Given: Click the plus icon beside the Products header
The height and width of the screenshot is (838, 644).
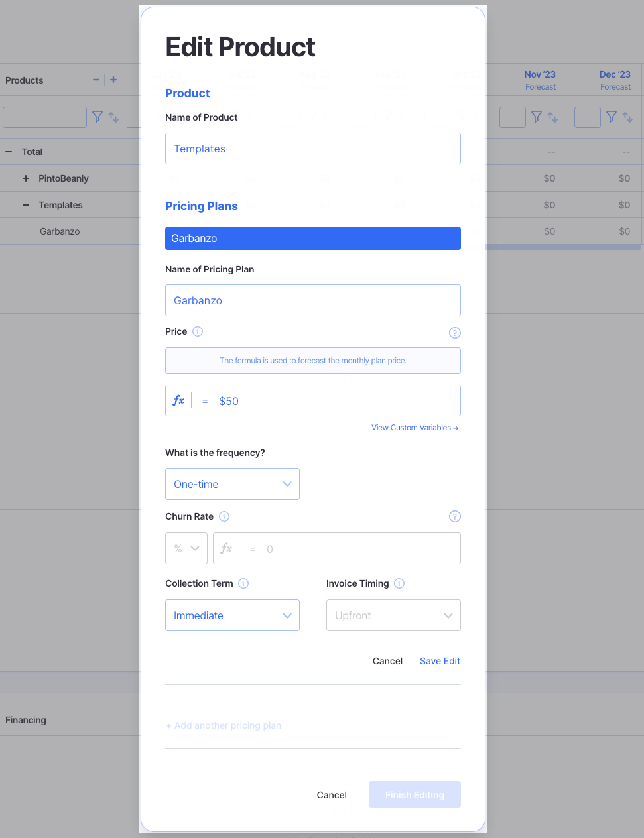Looking at the screenshot, I should coord(113,80).
